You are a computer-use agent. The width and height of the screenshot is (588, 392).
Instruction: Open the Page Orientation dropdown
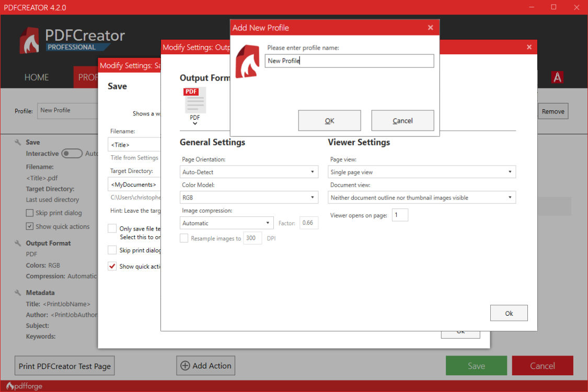click(249, 172)
